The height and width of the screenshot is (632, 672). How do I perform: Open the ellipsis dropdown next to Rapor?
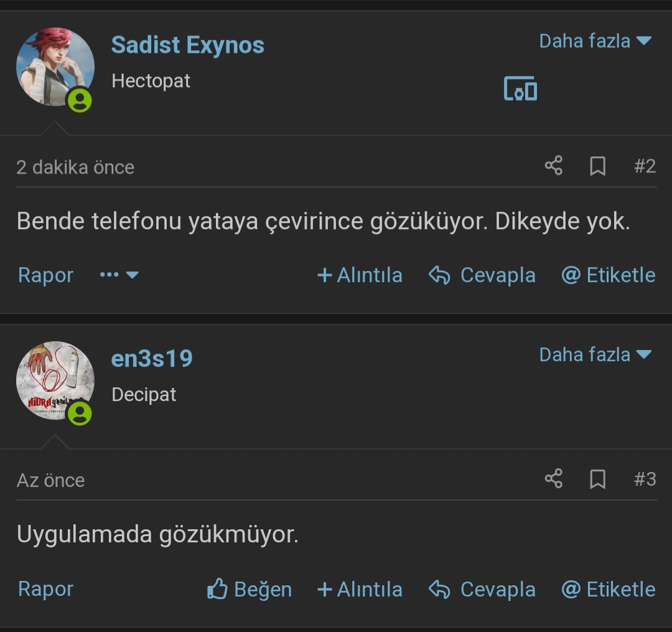[118, 276]
